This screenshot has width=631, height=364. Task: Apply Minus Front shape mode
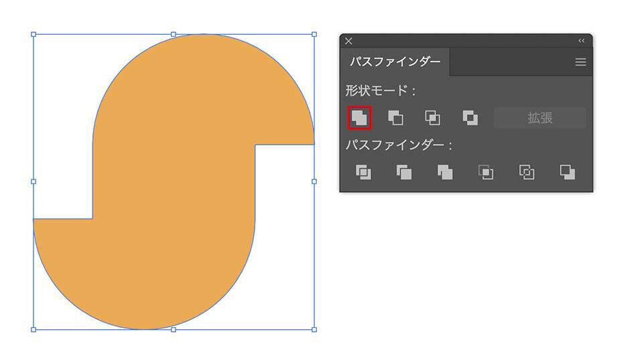click(x=396, y=118)
